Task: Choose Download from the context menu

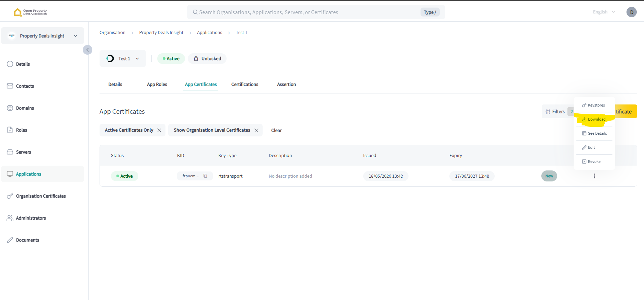Action: (594, 119)
